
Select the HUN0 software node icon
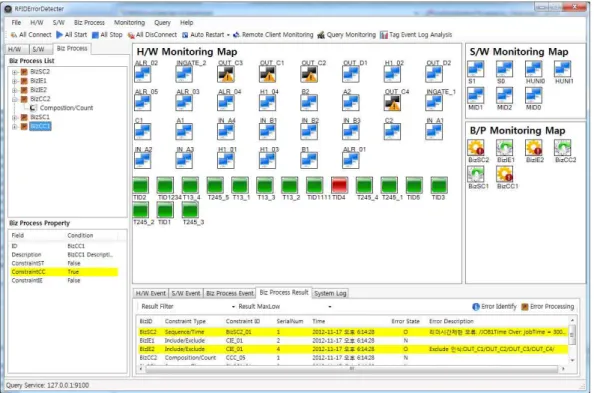tap(534, 69)
